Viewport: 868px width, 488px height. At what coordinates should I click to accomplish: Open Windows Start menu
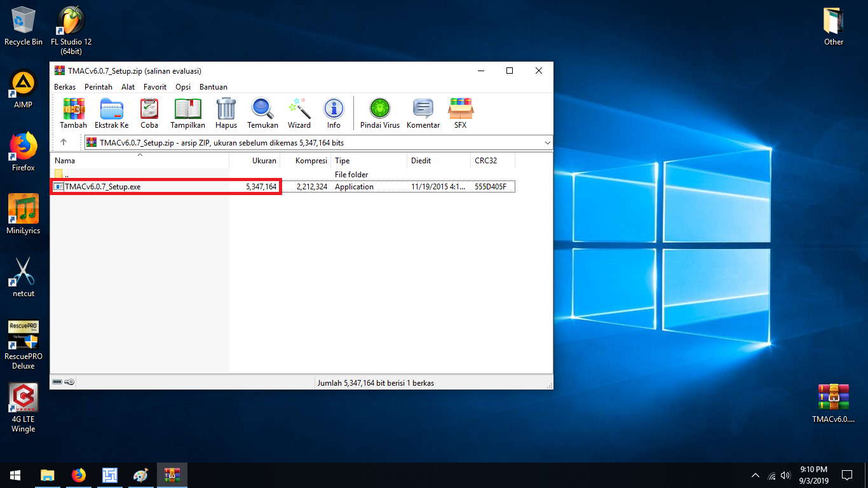pyautogui.click(x=15, y=475)
